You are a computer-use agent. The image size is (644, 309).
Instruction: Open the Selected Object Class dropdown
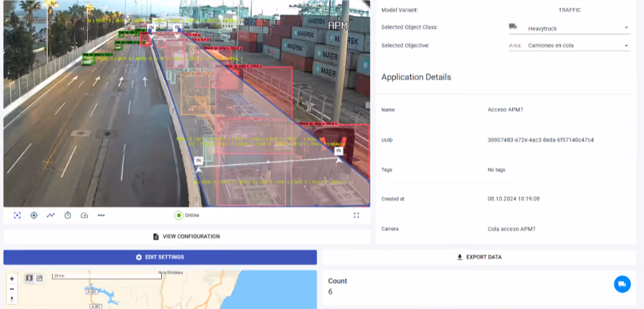coord(569,28)
